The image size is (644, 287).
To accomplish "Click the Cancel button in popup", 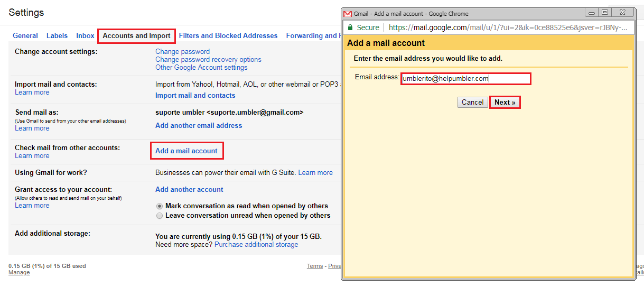I will [472, 103].
